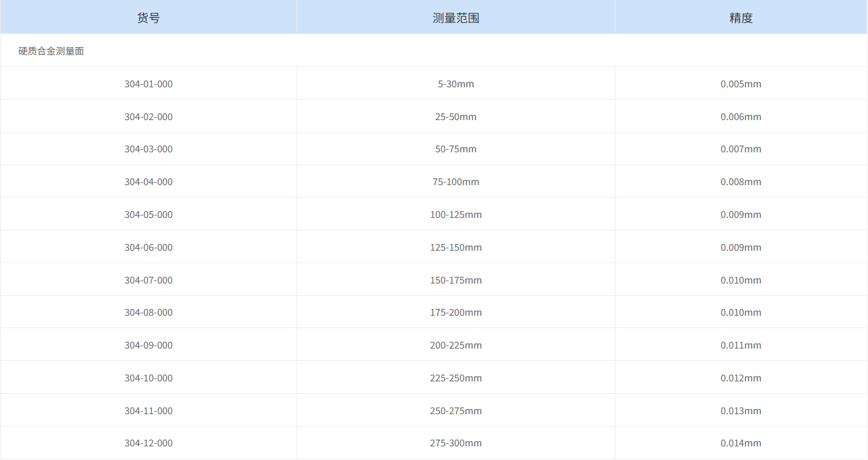This screenshot has width=868, height=460.
Task: Click the 0.012mm accuracy value
Action: coord(740,378)
